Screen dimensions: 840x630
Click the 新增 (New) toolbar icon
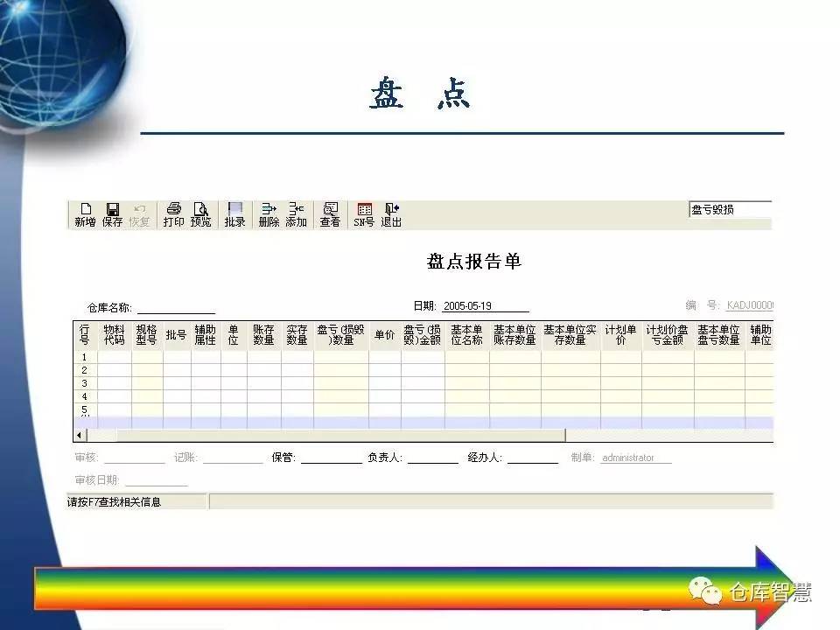(x=86, y=214)
